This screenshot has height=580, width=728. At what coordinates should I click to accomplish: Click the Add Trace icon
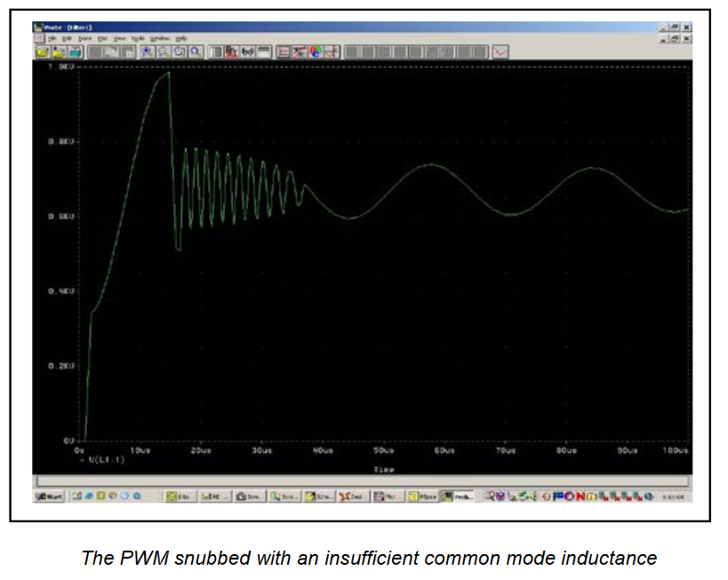pyautogui.click(x=284, y=52)
